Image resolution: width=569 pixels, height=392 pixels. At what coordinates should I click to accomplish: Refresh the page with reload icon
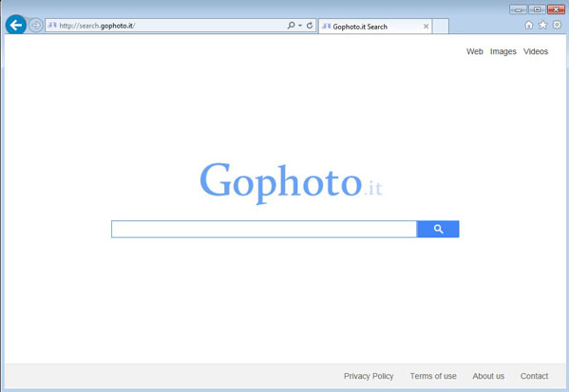tap(310, 26)
